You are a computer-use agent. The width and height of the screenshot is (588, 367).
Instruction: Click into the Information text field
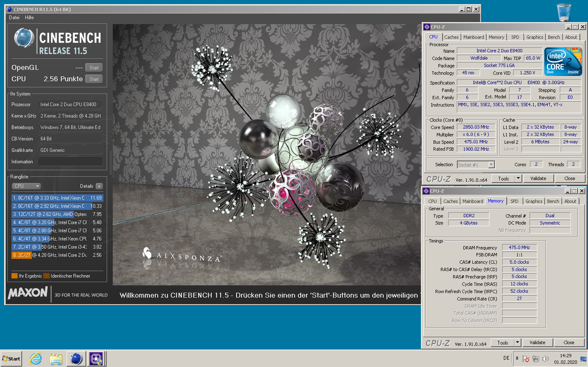[70, 162]
